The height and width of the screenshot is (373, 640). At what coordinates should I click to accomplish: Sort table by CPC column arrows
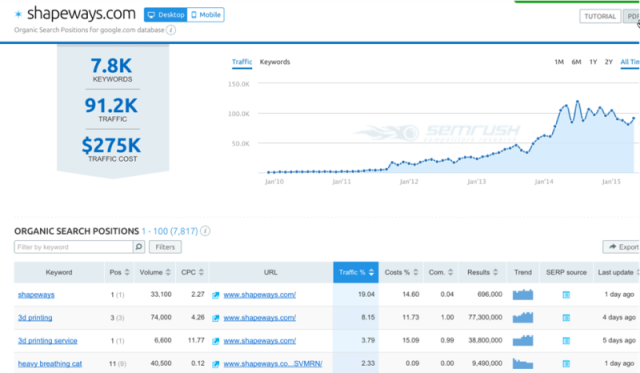click(x=201, y=272)
